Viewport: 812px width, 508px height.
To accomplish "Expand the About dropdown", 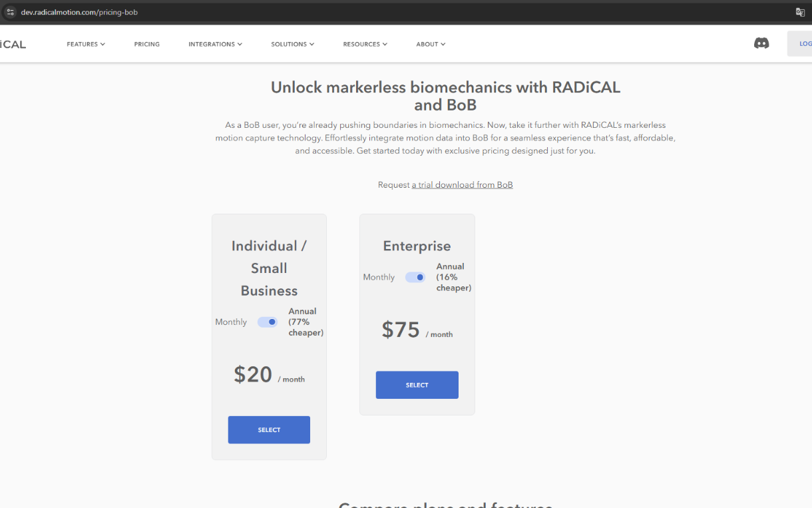I will coord(431,44).
